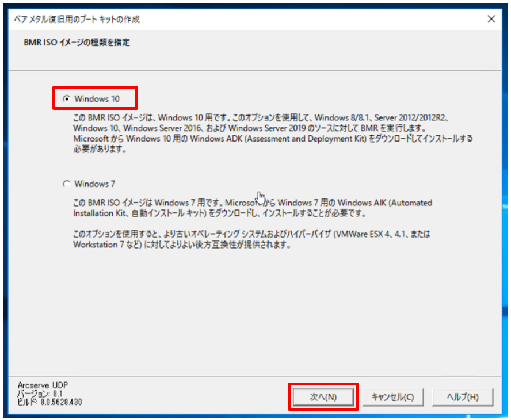Click the ビルド: 8.0.5628.430 text
The image size is (511, 420).
49,402
